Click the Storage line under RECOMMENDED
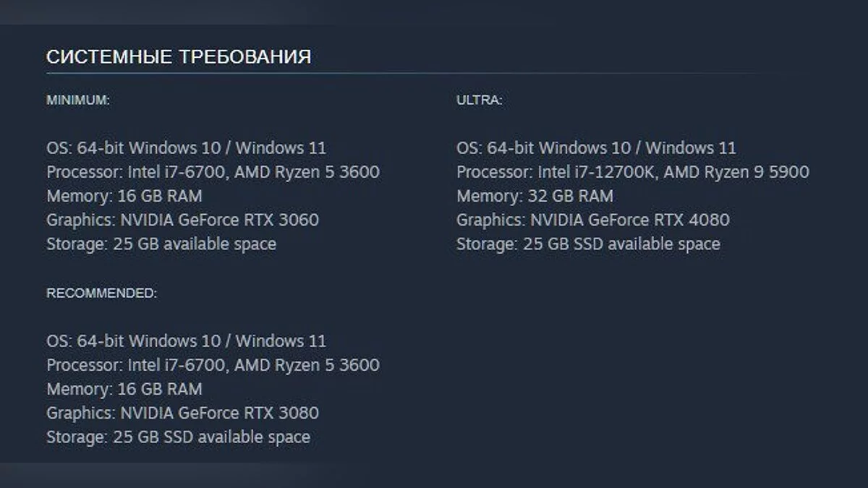Image resolution: width=868 pixels, height=488 pixels. (178, 437)
